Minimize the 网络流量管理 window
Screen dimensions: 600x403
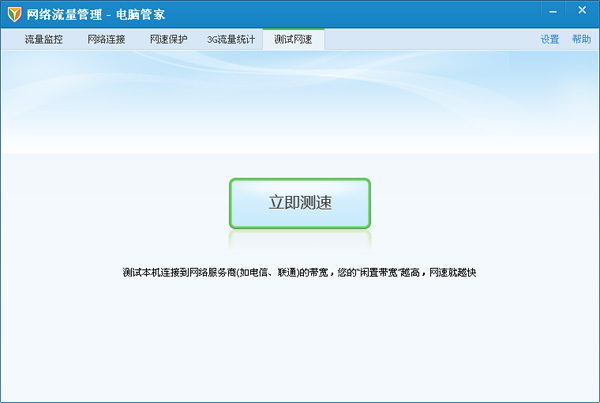553,12
